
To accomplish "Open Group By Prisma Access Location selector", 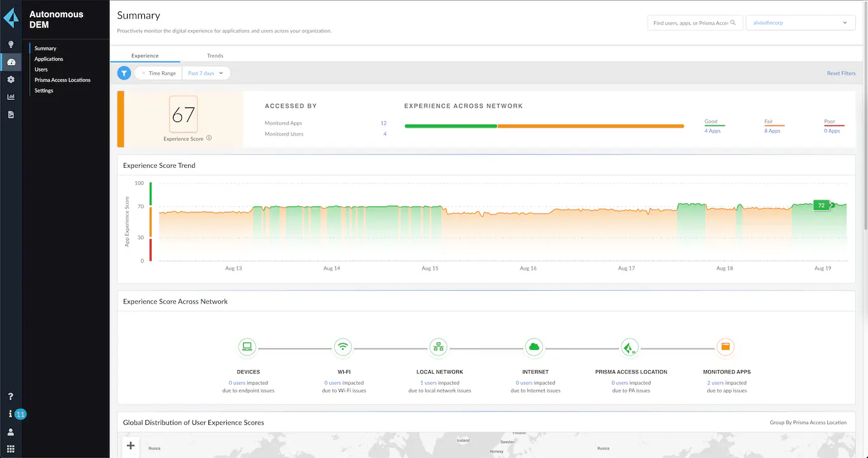I will coord(808,422).
